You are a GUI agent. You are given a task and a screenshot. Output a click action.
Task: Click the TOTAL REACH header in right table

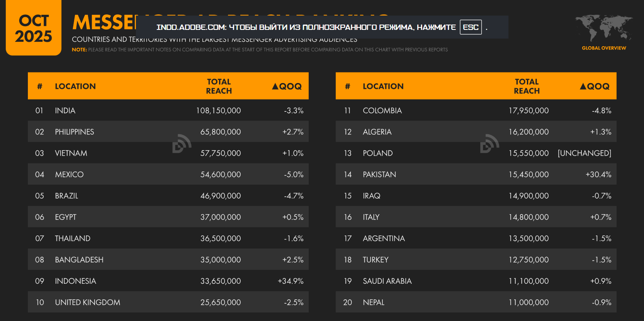click(526, 86)
